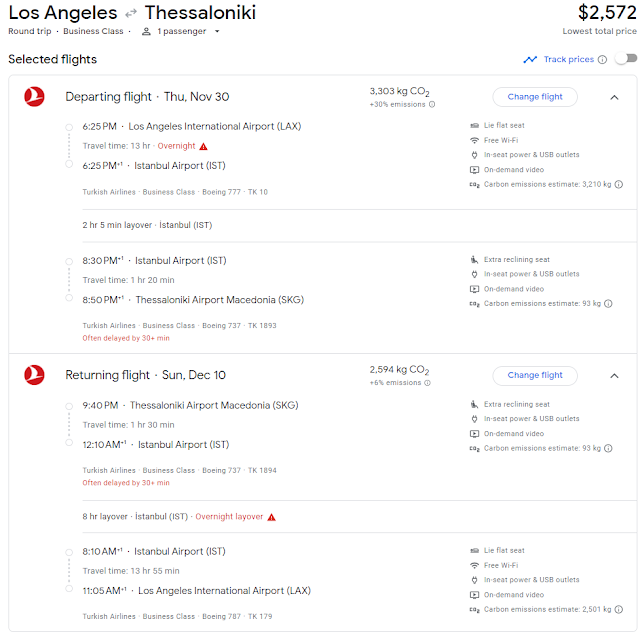
Task: Click the Track prices label
Action: click(568, 60)
